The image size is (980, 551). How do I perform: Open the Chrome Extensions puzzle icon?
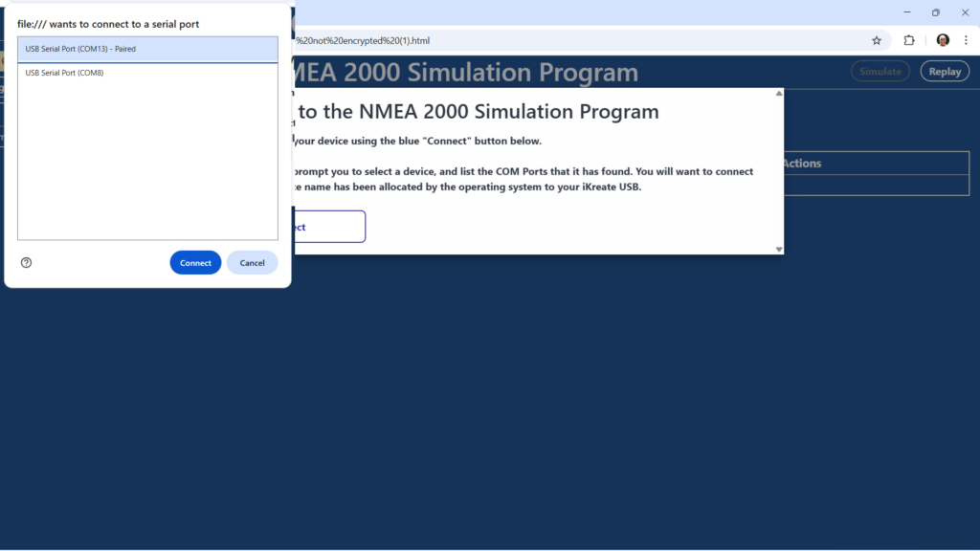(x=909, y=40)
